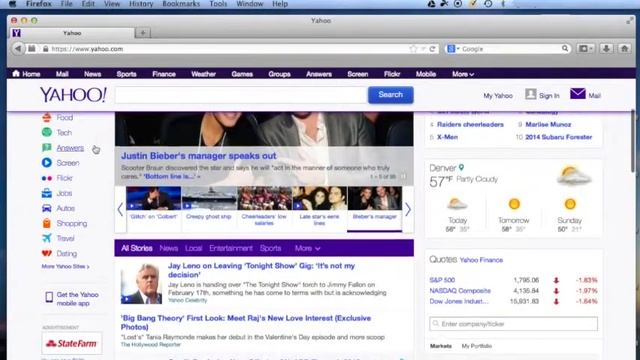Viewport: 640px width, 360px height.
Task: Open the Firefox downloads arrow icon
Action: [x=606, y=49]
